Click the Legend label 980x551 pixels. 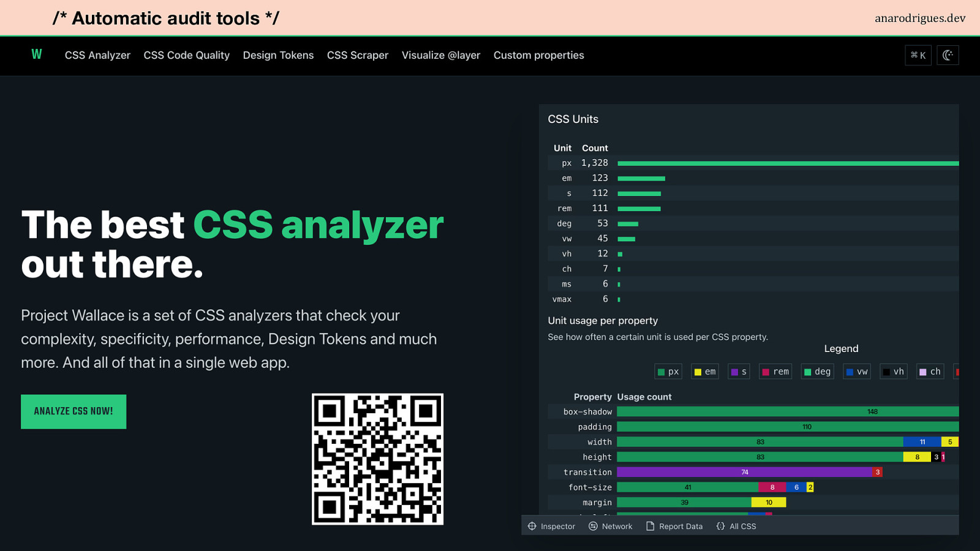(841, 348)
